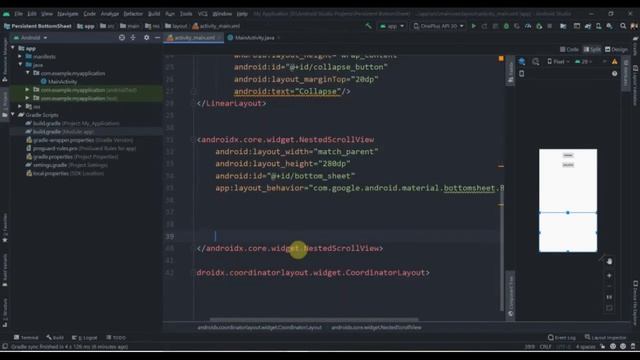Image resolution: width=640 pixels, height=360 pixels.
Task: Open the Device Manager phone icon in the toolbar
Action: [x=598, y=26]
